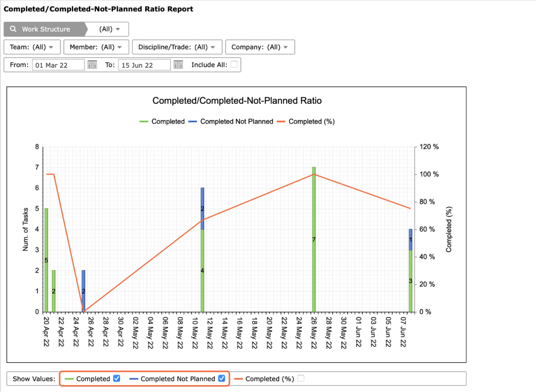Click the To date input field
This screenshot has height=392, width=536.
[144, 65]
